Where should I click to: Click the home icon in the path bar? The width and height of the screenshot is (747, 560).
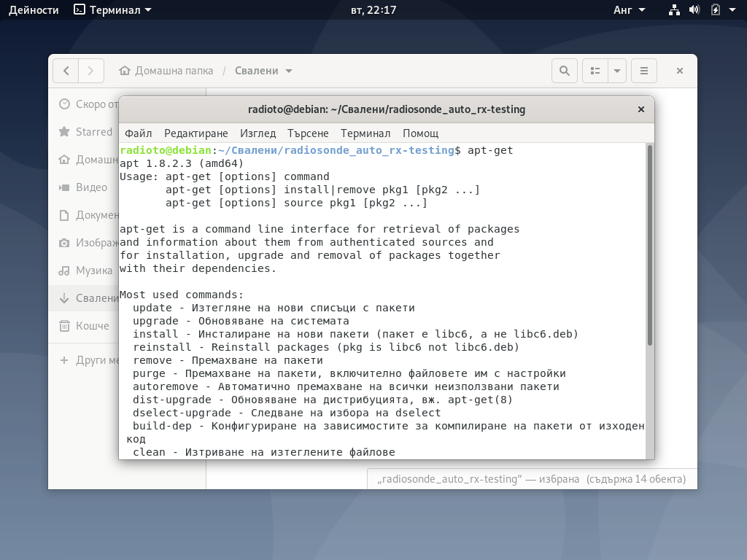point(125,71)
